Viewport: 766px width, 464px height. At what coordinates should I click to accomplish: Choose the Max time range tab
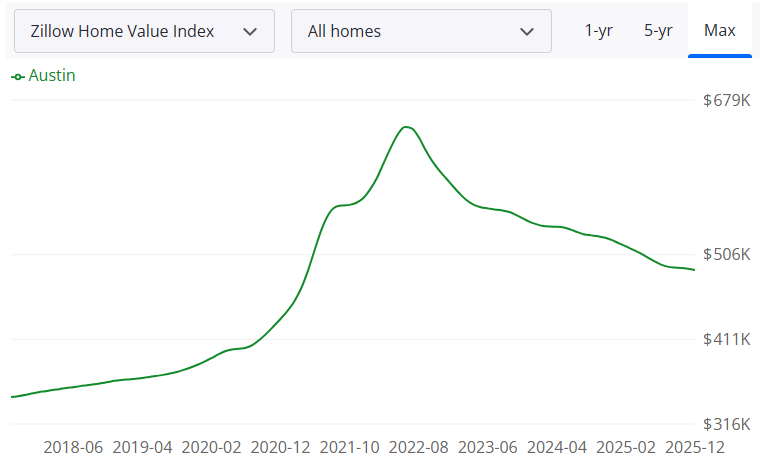[x=720, y=30]
